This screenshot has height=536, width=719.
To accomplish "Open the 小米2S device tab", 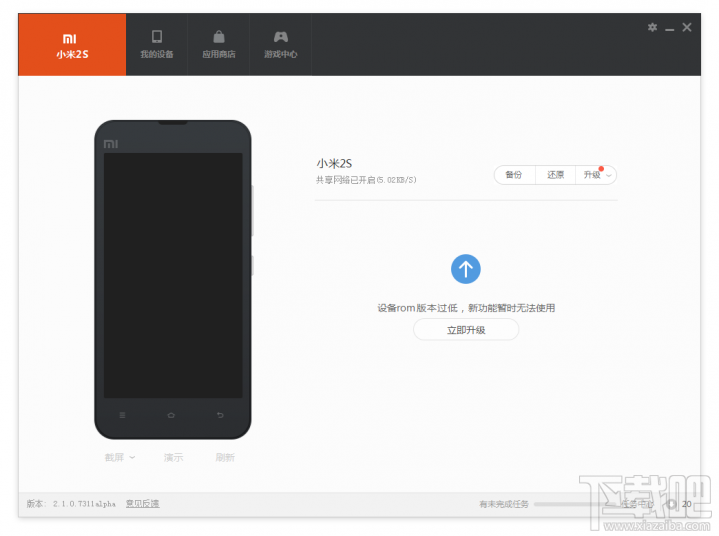I will pos(72,44).
